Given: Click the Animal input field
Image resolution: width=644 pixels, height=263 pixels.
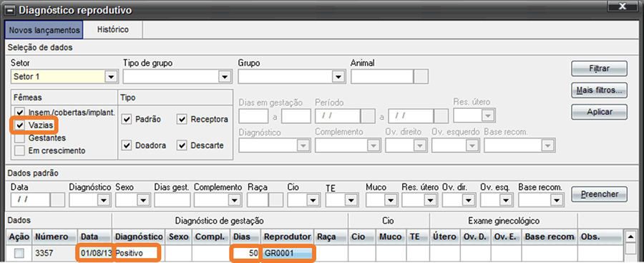Looking at the screenshot, I should pyautogui.click(x=382, y=77).
